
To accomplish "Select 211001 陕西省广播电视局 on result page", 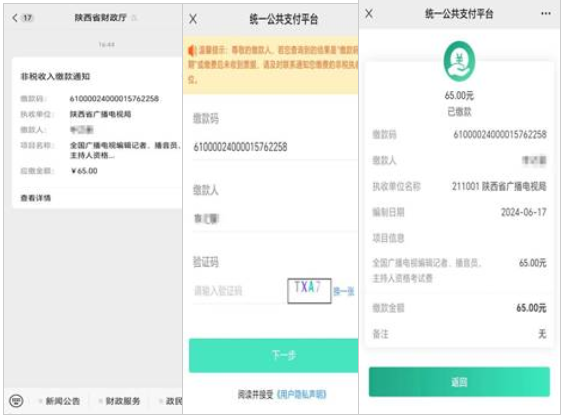I will 499,186.
